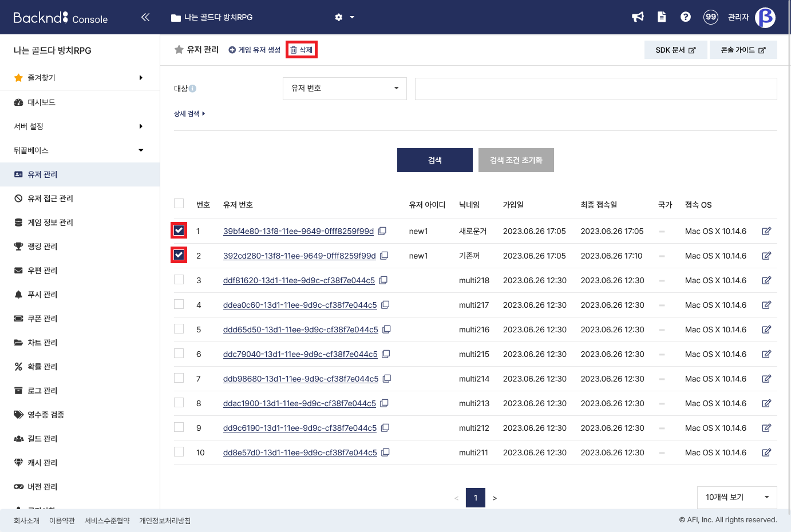Image resolution: width=791 pixels, height=532 pixels.
Task: Toggle the select-all header checkbox
Action: (x=179, y=204)
